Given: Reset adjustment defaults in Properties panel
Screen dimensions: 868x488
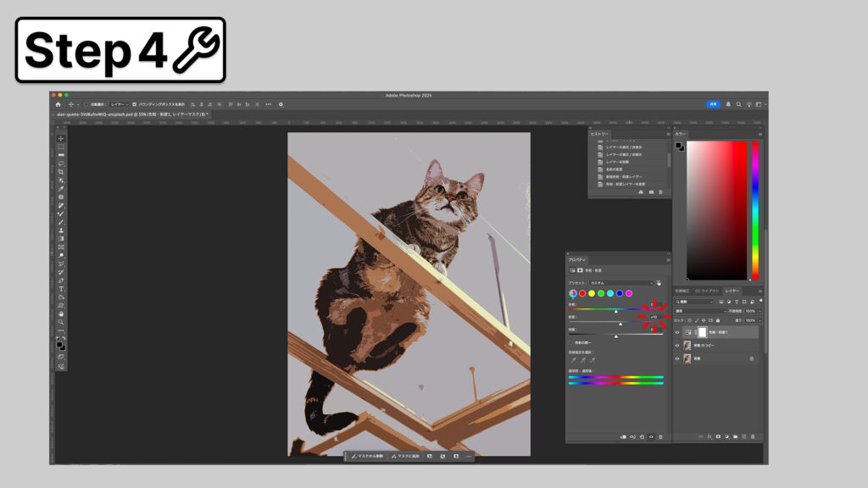Looking at the screenshot, I should (643, 437).
